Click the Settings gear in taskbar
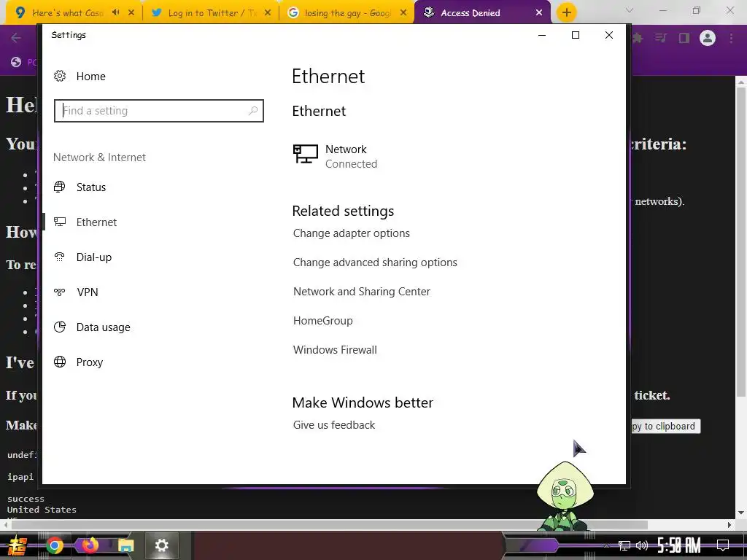The image size is (747, 560). pos(161,545)
